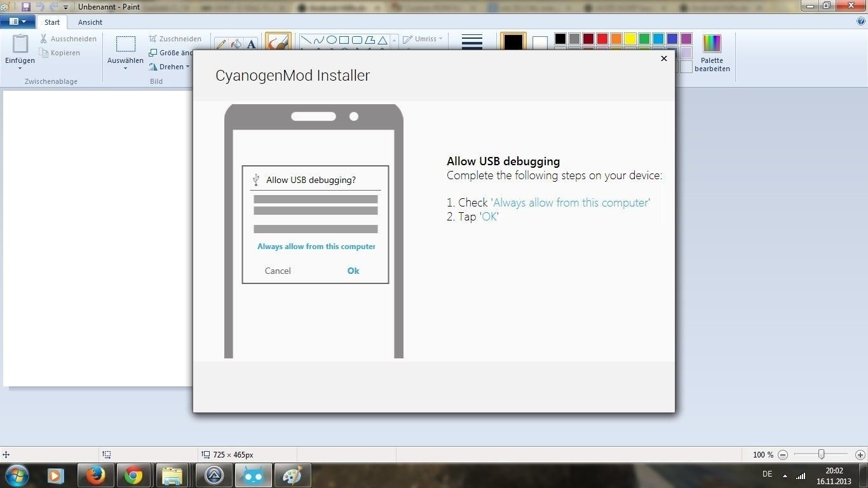Image resolution: width=868 pixels, height=488 pixels.
Task: Click Kopieren in the Zwischenablage group
Action: click(60, 53)
